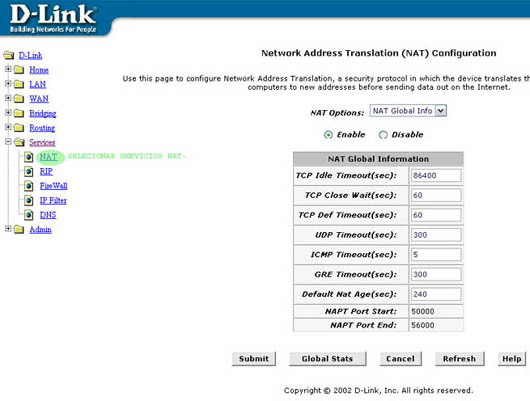
Task: Click the Admin folder icon
Action: [x=19, y=230]
